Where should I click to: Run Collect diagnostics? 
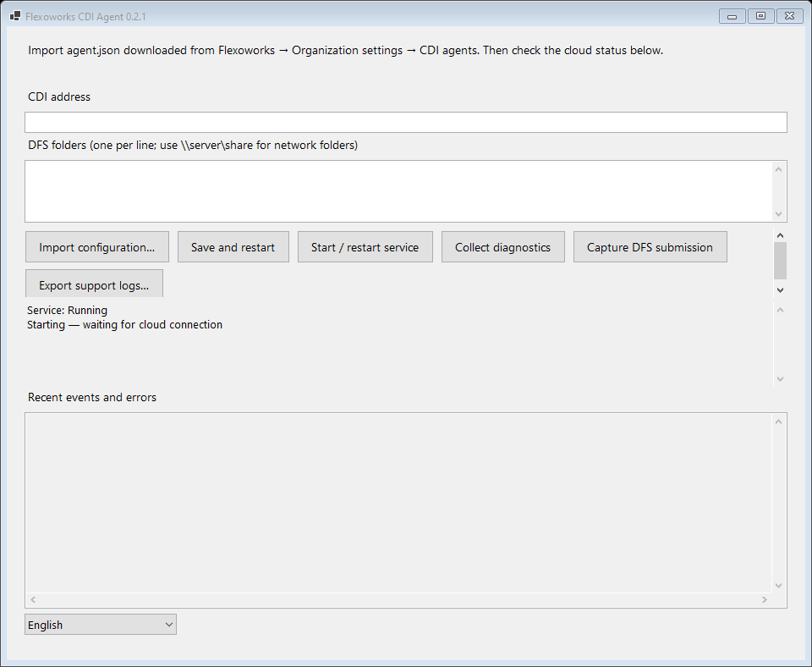[502, 247]
